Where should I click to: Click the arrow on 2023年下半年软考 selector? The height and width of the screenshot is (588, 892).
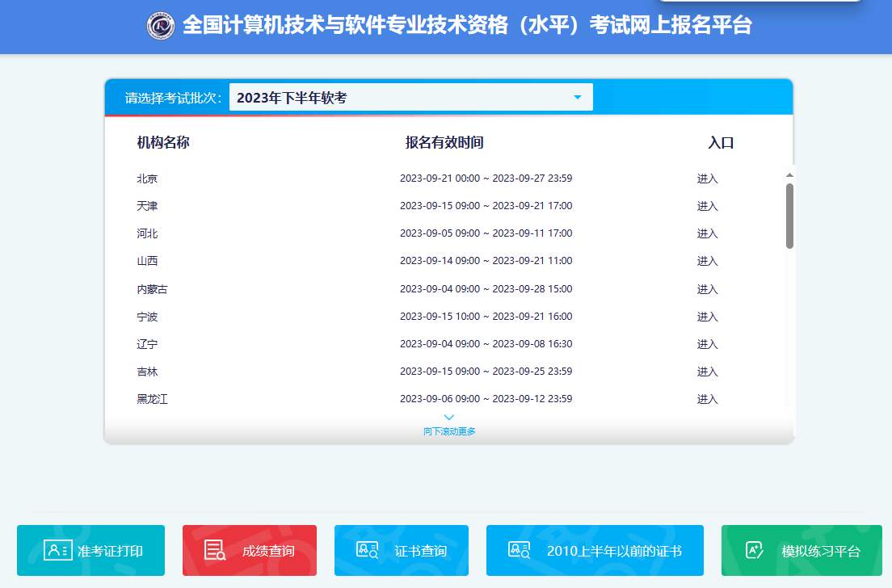click(577, 96)
